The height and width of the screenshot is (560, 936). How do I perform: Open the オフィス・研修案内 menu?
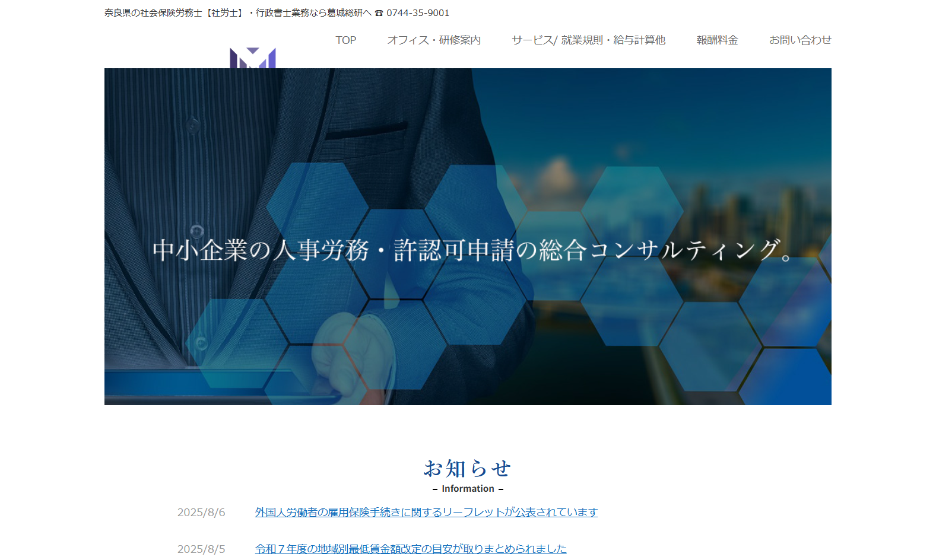point(434,40)
